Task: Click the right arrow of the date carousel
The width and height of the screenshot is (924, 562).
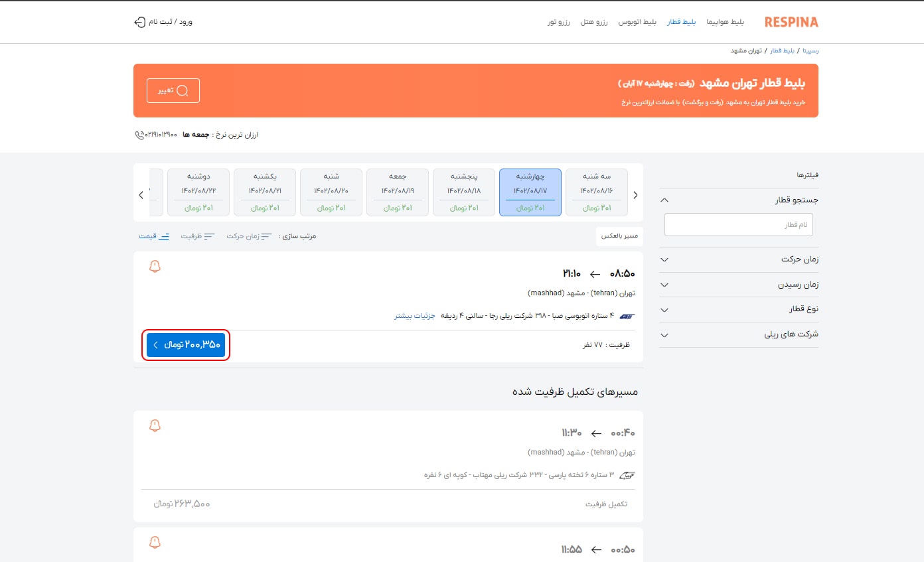Action: tap(635, 194)
